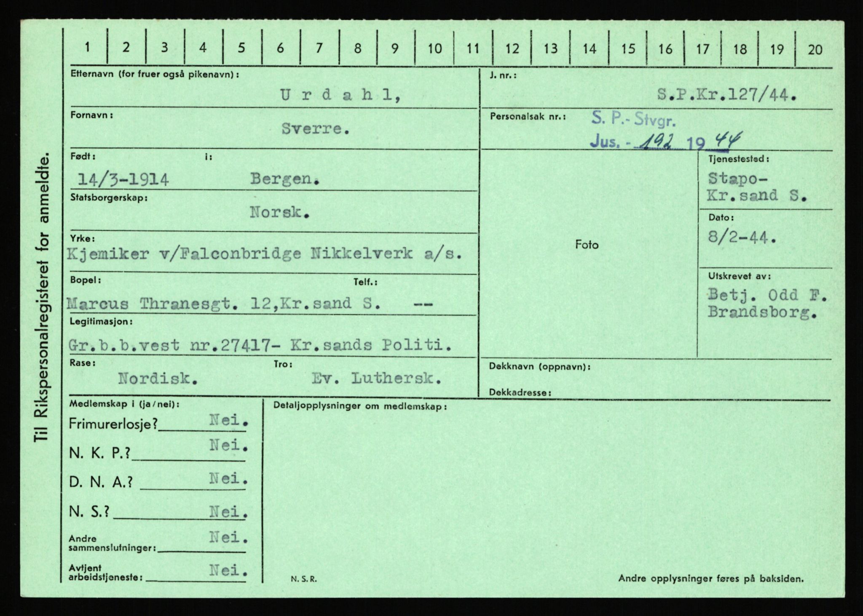Click the index number '20' at top
This screenshot has width=863, height=616.
(815, 50)
